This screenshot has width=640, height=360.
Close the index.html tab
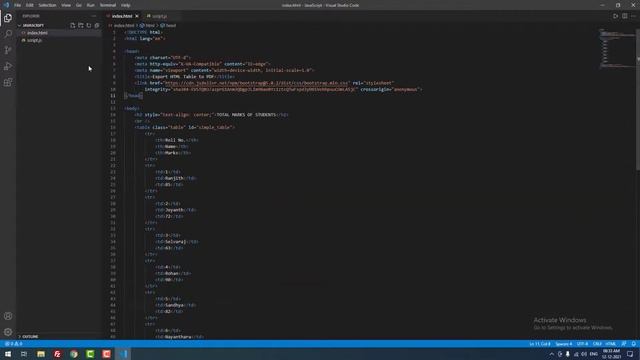pos(137,16)
